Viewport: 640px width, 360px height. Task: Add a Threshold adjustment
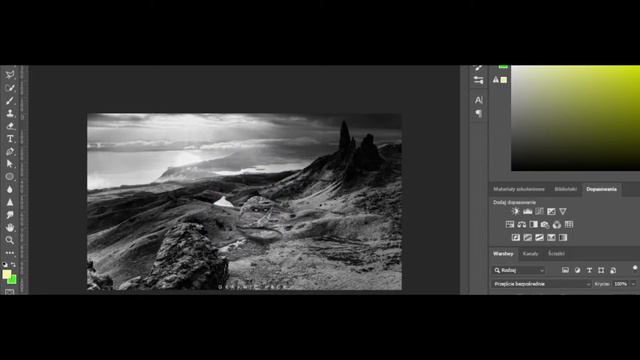pos(539,238)
